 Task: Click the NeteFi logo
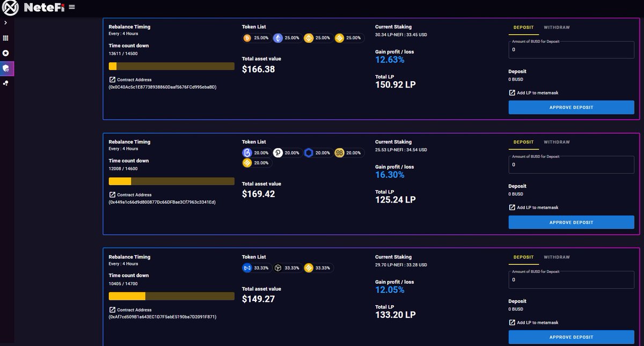pyautogui.click(x=33, y=8)
